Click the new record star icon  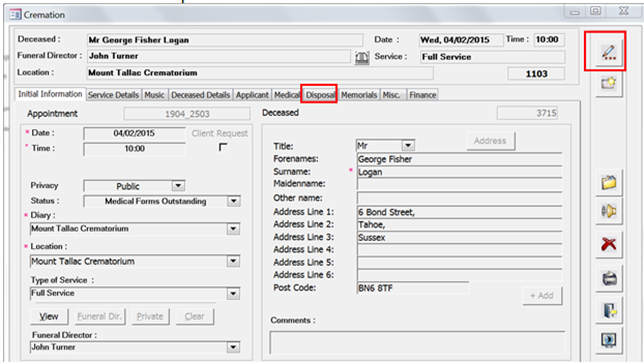[x=609, y=84]
